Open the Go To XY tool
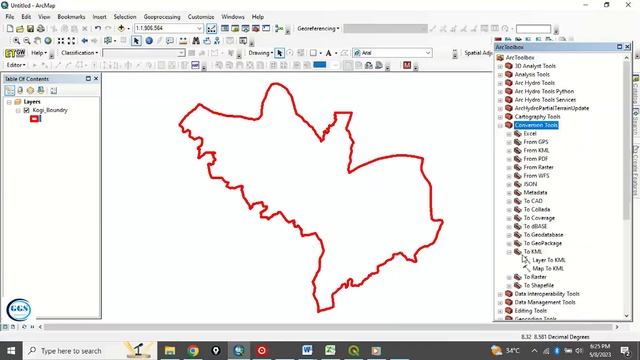Image resolution: width=640 pixels, height=360 pixels. click(217, 41)
